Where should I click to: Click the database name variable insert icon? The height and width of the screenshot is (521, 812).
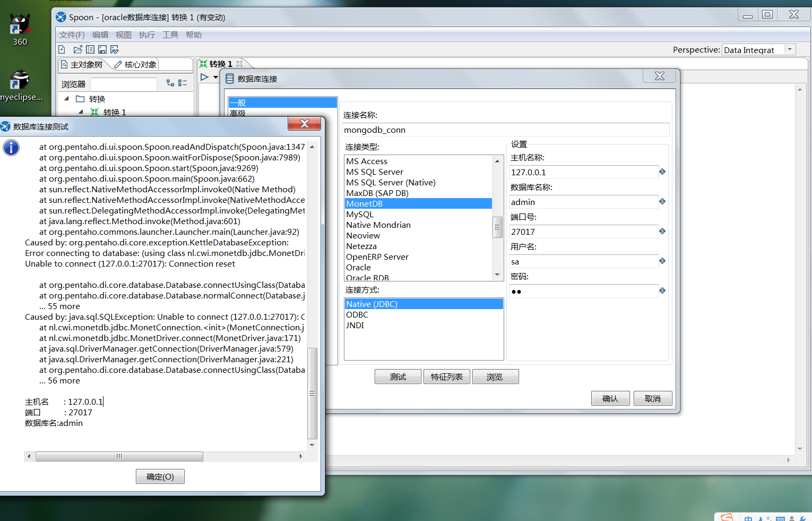[x=662, y=201]
